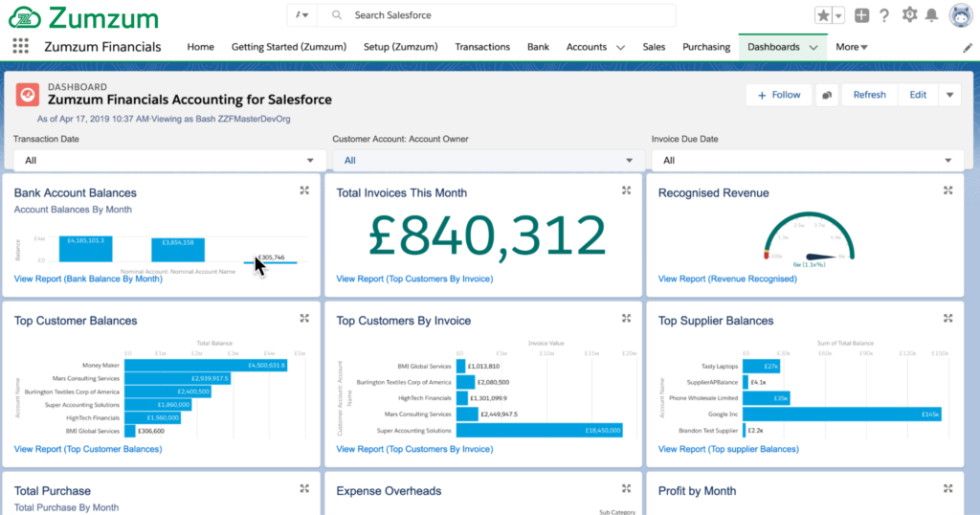The image size is (980, 515).
Task: Open the Invoice Due Date filter dropdown
Action: click(808, 160)
